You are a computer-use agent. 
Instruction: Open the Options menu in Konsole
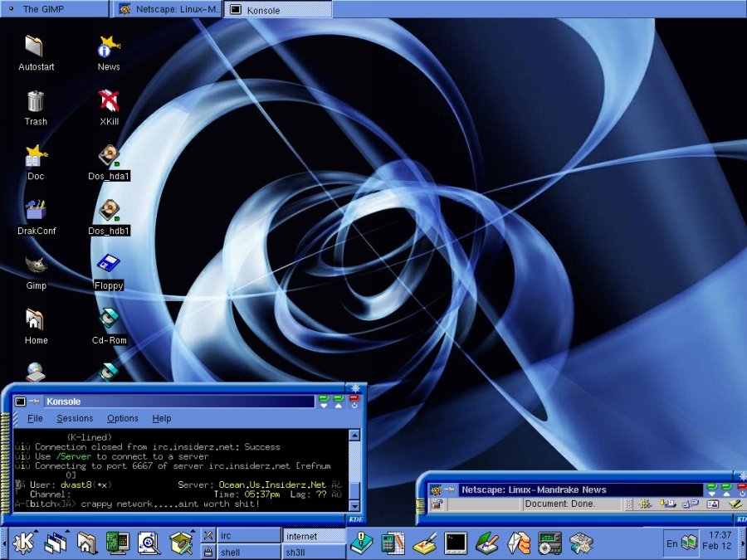(x=123, y=418)
